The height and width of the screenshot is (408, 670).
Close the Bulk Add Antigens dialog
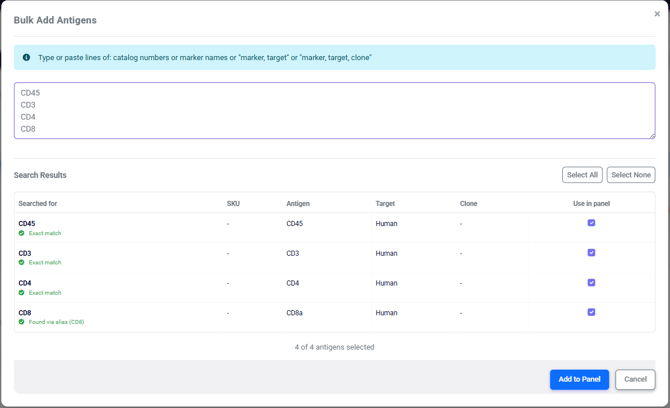tap(657, 14)
